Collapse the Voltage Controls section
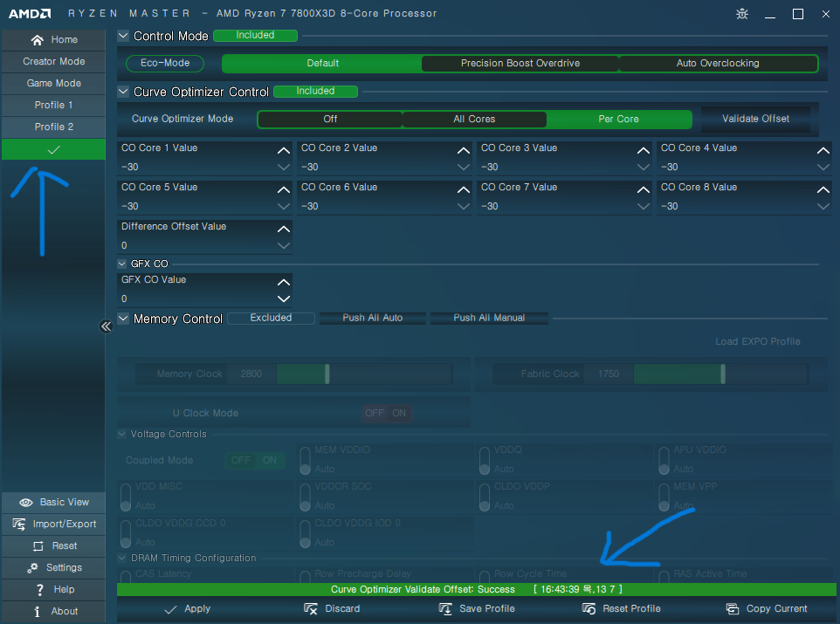Image resolution: width=840 pixels, height=624 pixels. [x=121, y=434]
